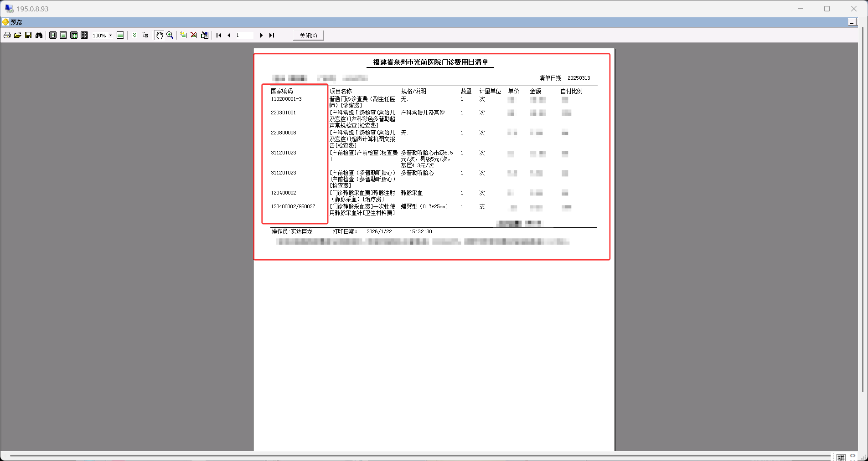
Task: Click the 预览 window title icon
Action: pos(5,22)
